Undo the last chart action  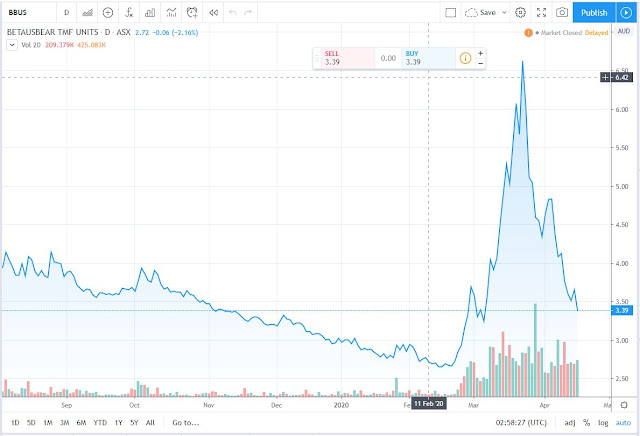pos(233,13)
